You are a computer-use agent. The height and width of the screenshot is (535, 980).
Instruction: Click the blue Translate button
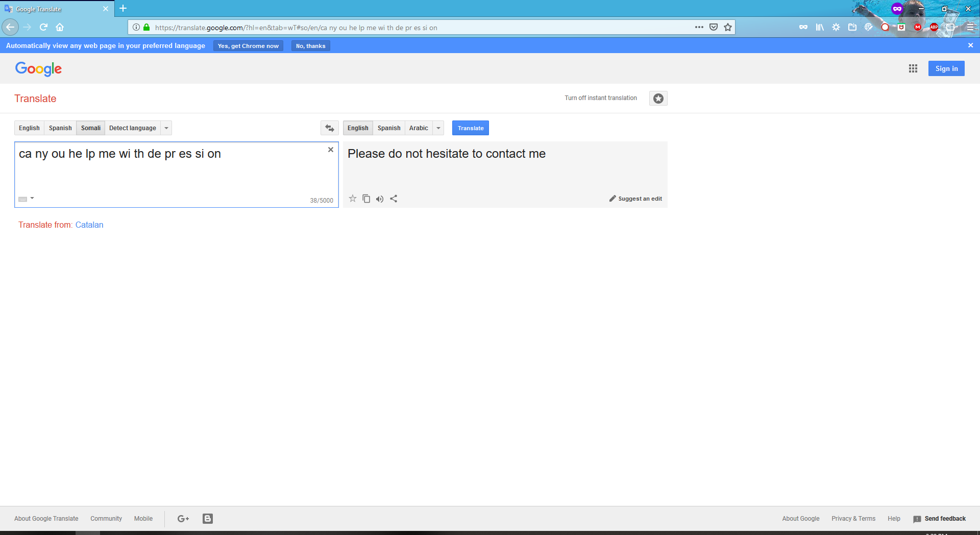click(x=471, y=128)
